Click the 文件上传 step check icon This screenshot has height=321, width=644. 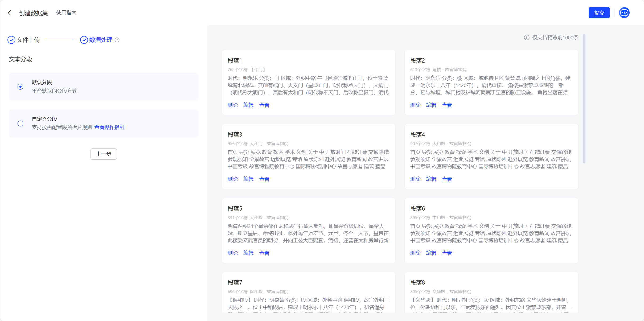coord(11,40)
